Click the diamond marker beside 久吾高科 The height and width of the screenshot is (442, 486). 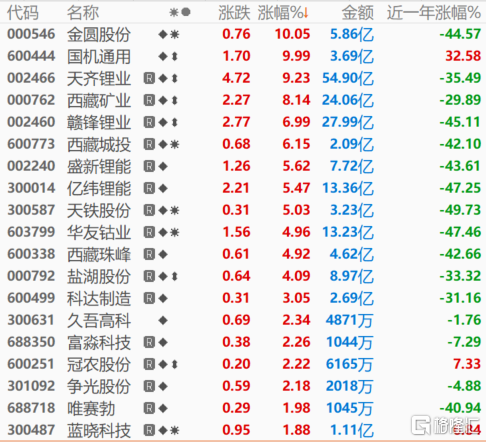pyautogui.click(x=163, y=320)
